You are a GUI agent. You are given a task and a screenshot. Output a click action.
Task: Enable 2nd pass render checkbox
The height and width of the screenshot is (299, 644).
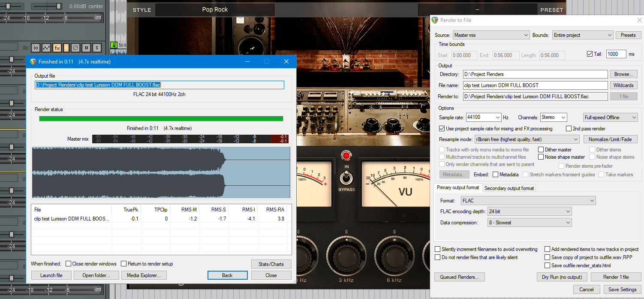[569, 129]
